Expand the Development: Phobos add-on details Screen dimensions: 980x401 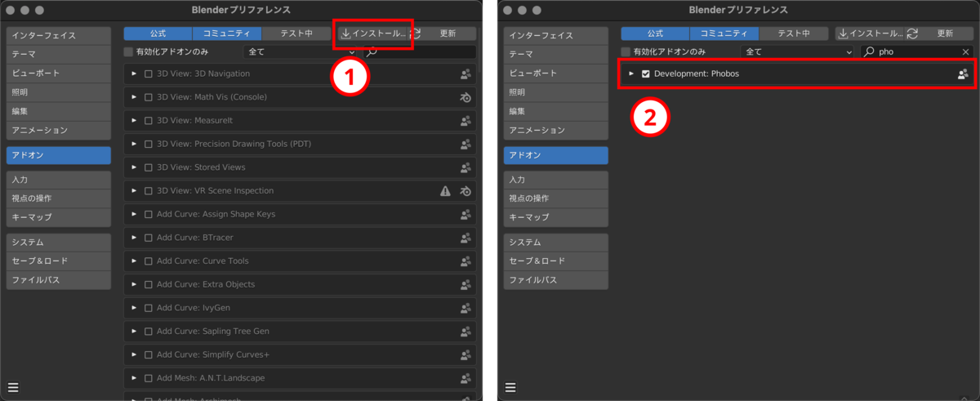click(x=631, y=74)
